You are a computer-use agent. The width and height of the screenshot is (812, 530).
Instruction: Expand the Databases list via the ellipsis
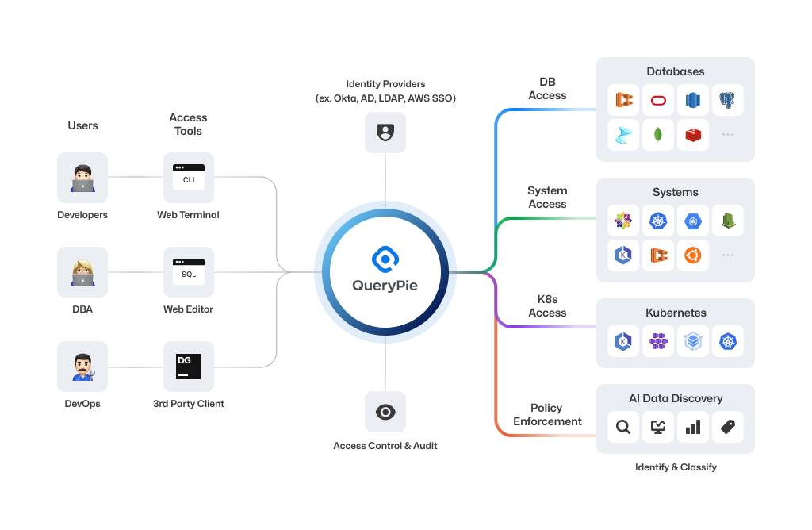727,135
